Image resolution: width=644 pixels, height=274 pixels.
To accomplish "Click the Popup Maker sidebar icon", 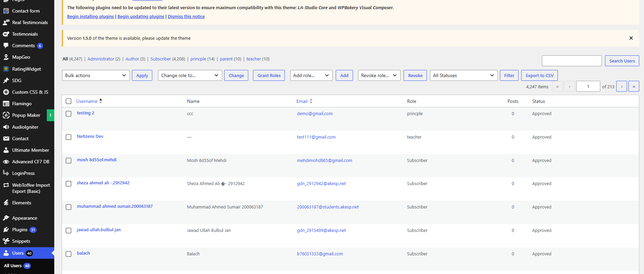I will (x=6, y=115).
